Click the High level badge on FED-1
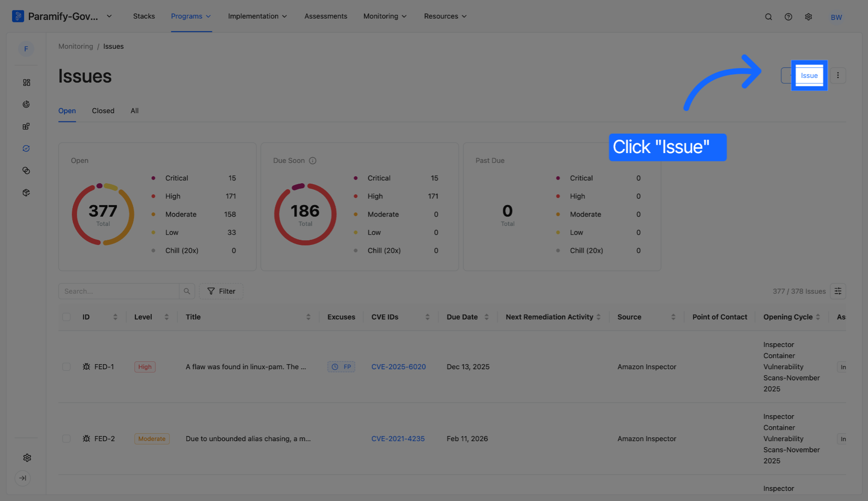The width and height of the screenshot is (868, 501). (x=145, y=366)
